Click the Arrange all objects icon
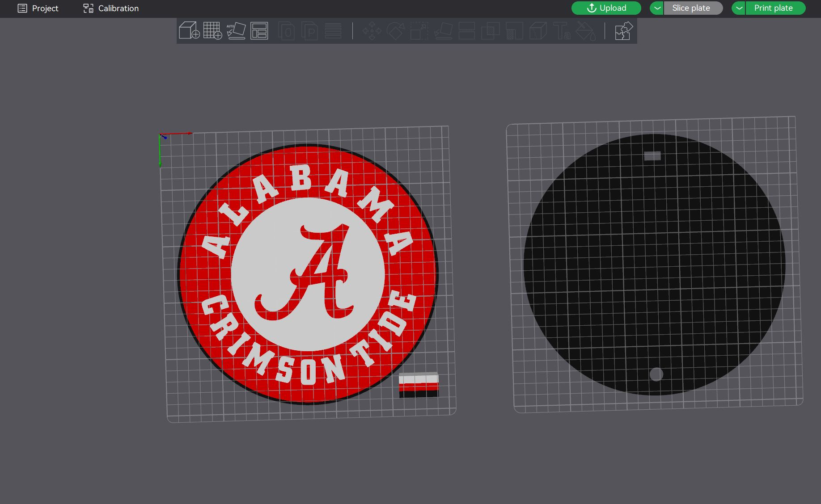The height and width of the screenshot is (504, 821). (259, 31)
